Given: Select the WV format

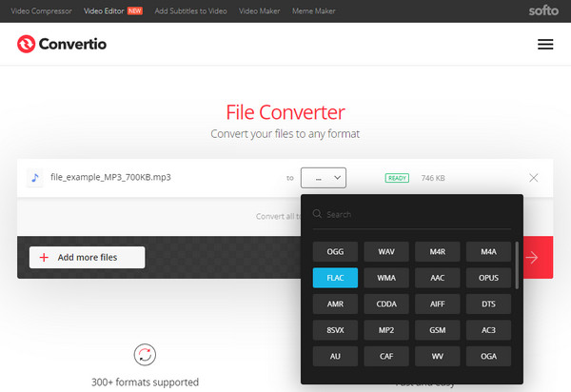Looking at the screenshot, I should [438, 357].
